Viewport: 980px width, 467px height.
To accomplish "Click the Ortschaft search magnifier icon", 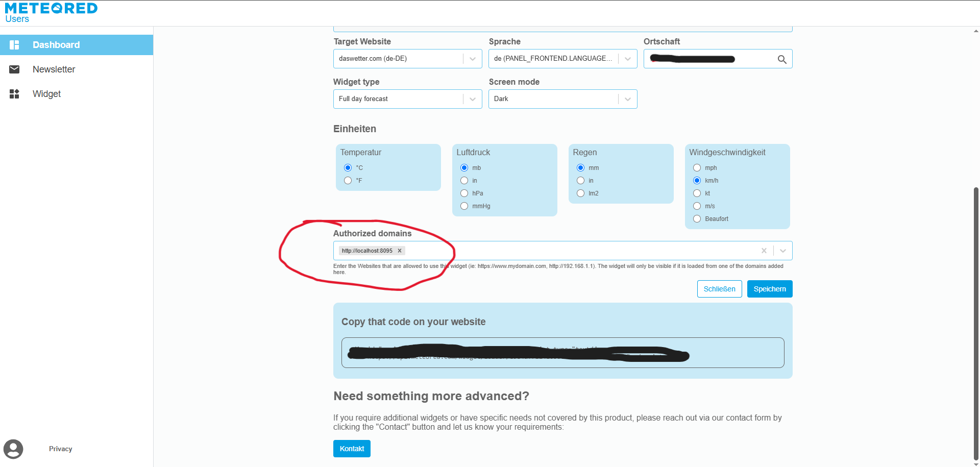I will 781,59.
